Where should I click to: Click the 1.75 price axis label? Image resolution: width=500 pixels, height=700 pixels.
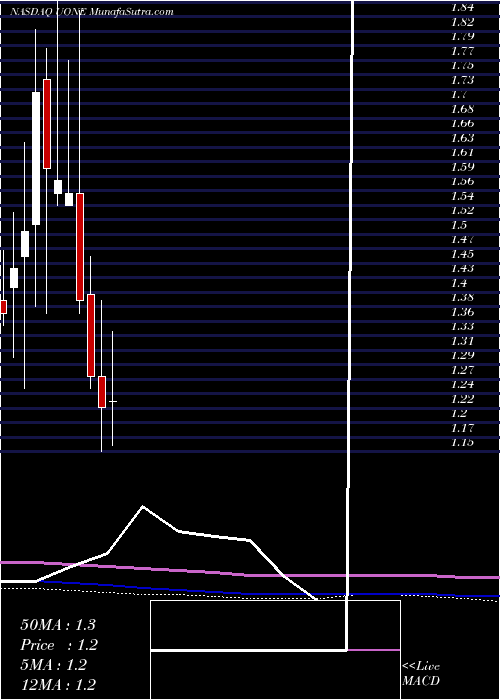coord(462,65)
